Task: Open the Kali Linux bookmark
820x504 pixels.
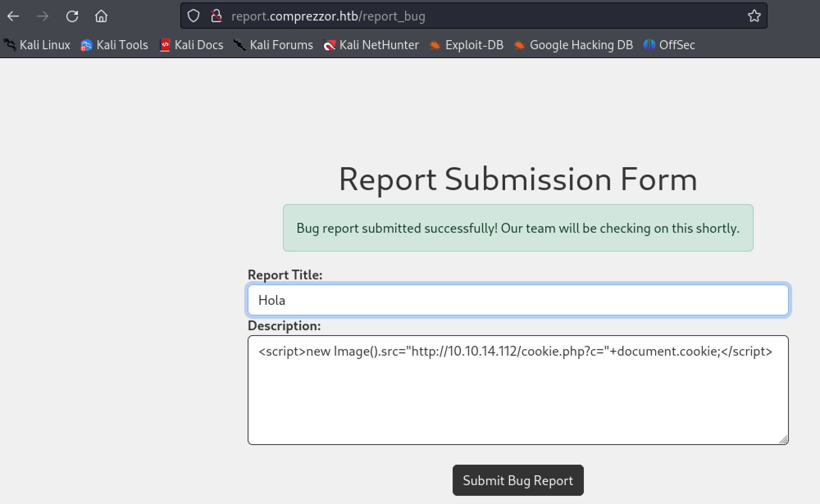Action: click(37, 45)
